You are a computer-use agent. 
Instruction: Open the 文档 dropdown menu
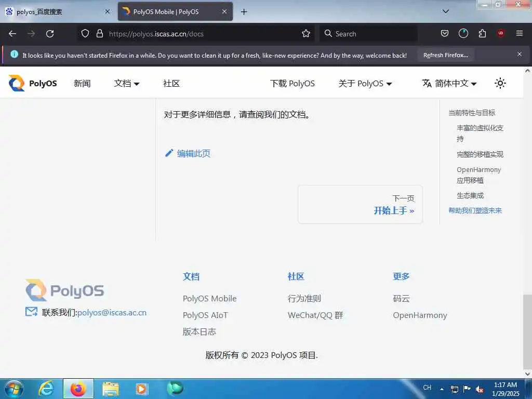127,84
